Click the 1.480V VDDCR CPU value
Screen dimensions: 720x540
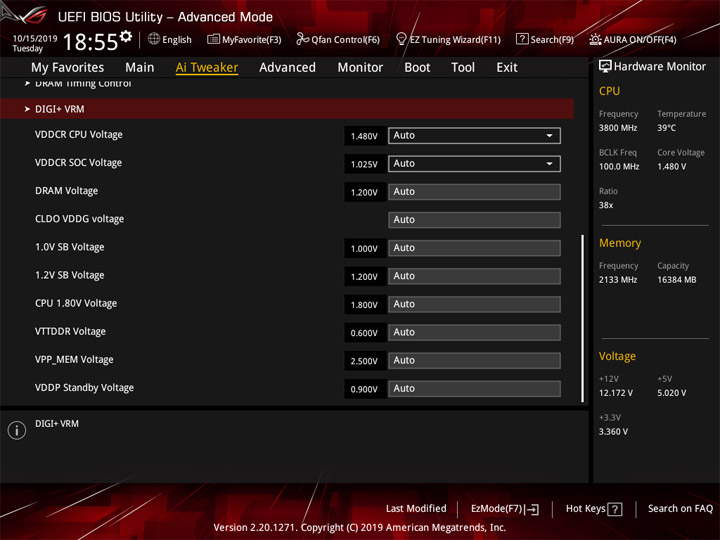click(365, 136)
